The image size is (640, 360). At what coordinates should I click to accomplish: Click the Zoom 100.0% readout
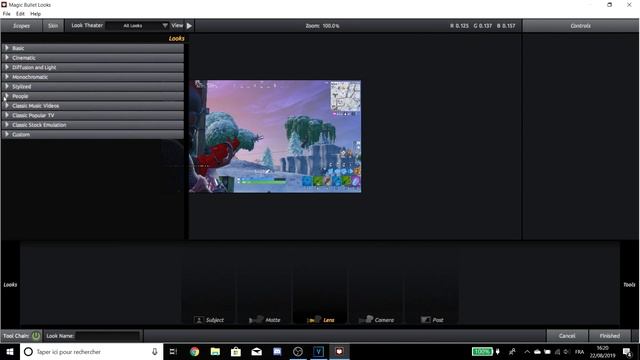click(x=322, y=26)
